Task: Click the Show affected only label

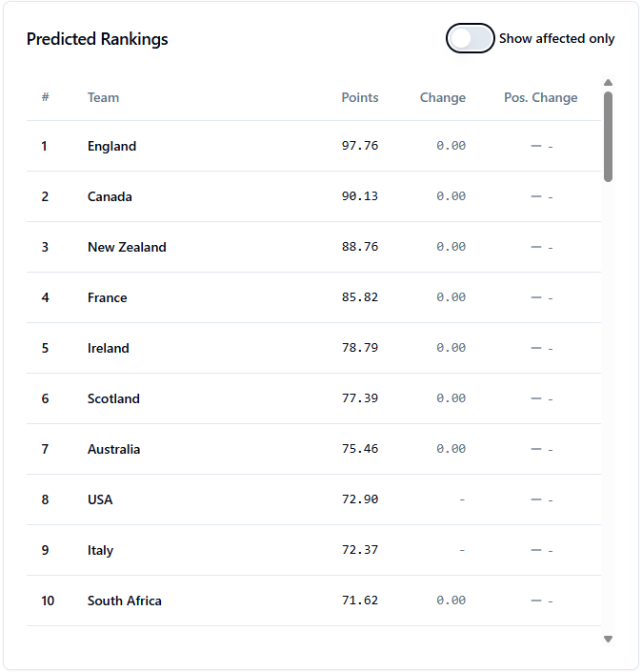Action: (x=556, y=39)
